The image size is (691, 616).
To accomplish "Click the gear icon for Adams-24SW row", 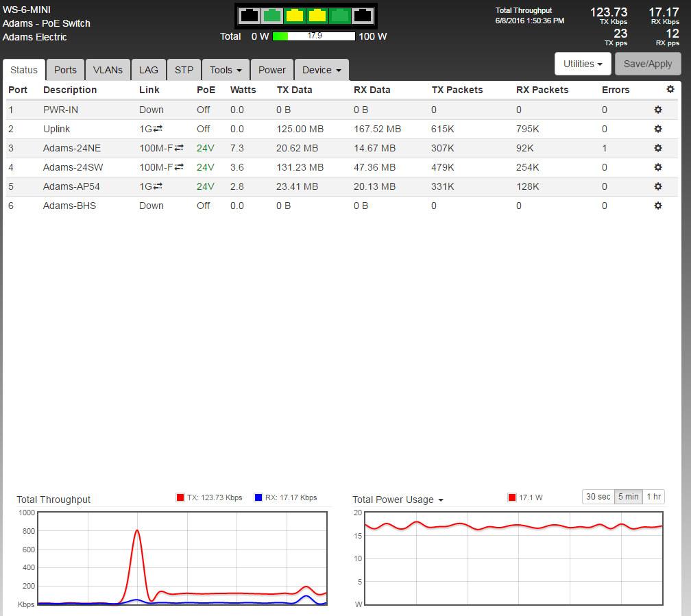I will click(658, 167).
